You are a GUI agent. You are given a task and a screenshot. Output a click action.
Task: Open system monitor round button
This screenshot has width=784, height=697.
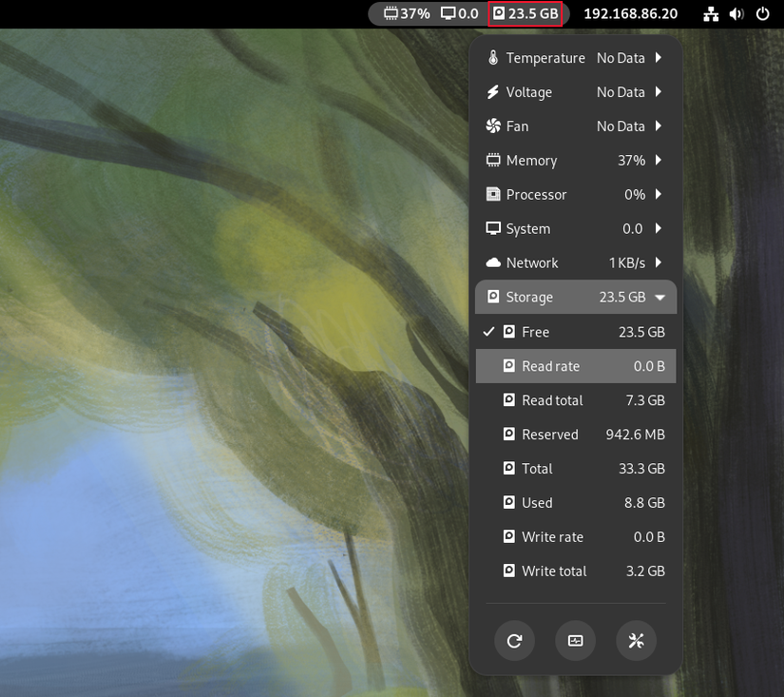tap(576, 641)
